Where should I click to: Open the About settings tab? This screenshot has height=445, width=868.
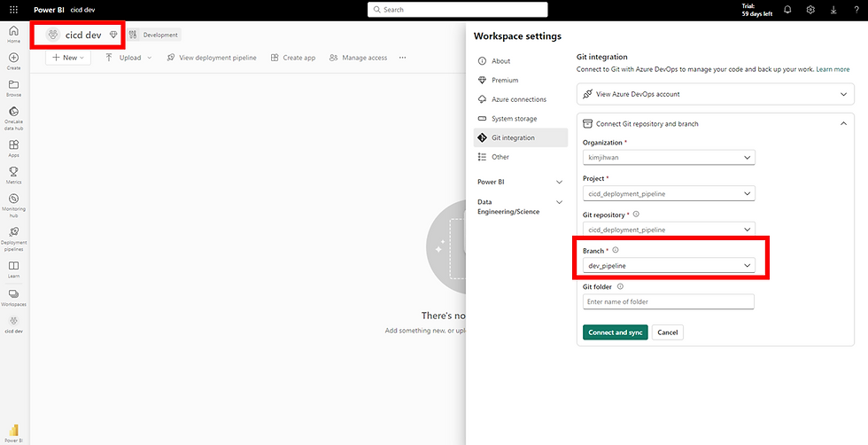521,61
